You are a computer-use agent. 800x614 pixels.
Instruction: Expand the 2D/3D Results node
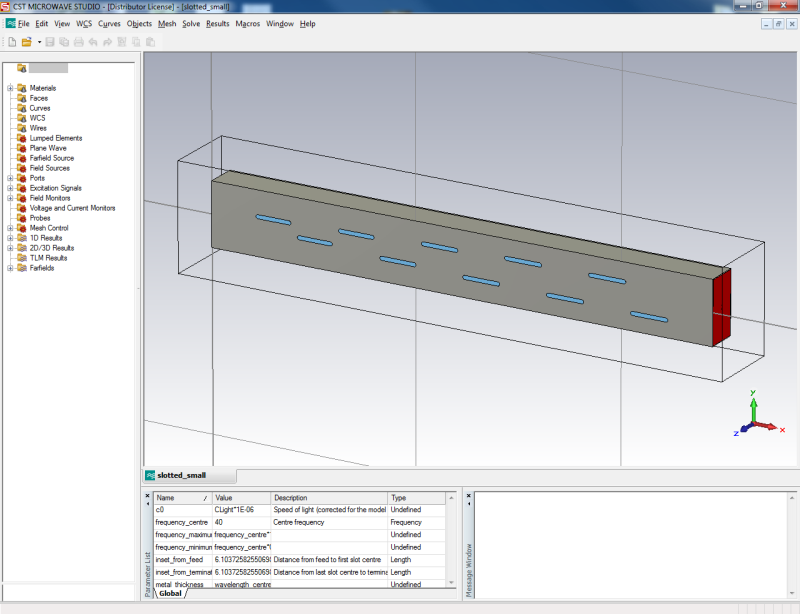(10, 248)
